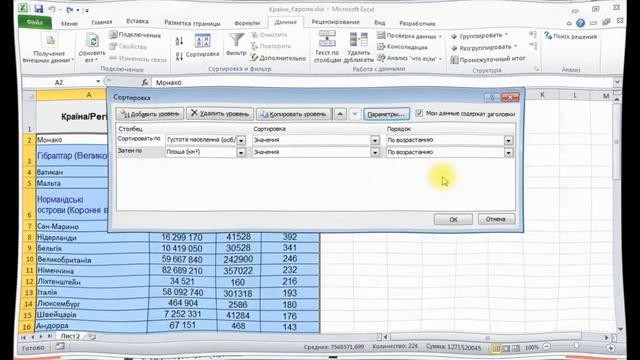Sort descending Z to A icon

[179, 56]
